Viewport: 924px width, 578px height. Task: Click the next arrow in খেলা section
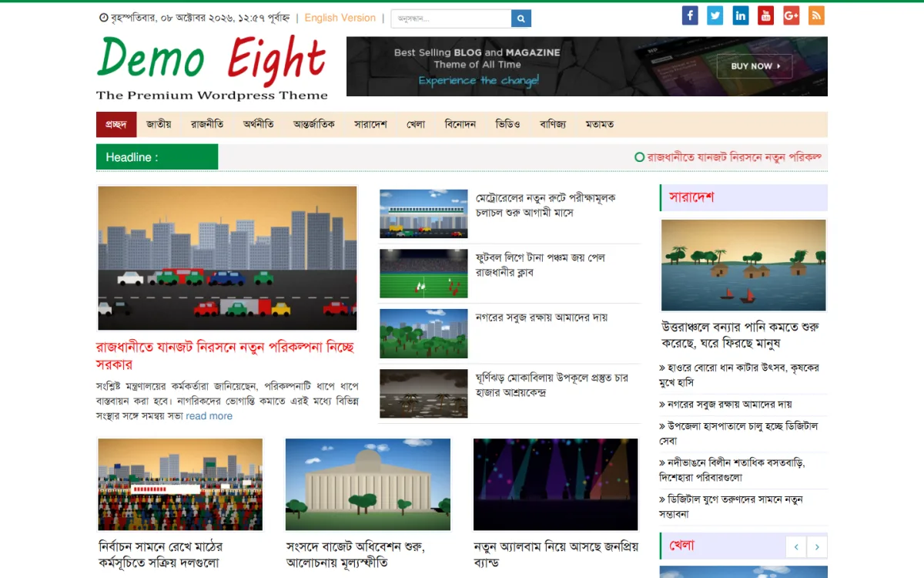tap(817, 547)
